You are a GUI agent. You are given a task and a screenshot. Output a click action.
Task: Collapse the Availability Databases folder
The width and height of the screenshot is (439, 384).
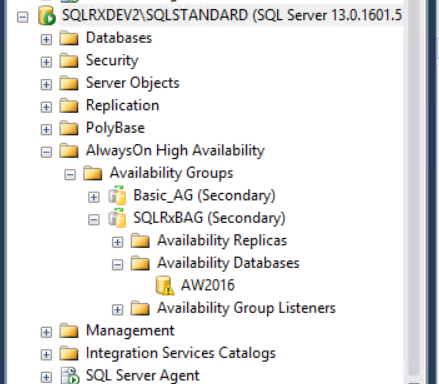click(x=117, y=265)
